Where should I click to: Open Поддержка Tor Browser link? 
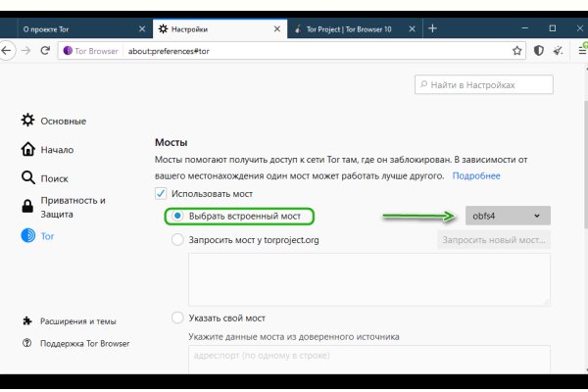pyautogui.click(x=83, y=343)
